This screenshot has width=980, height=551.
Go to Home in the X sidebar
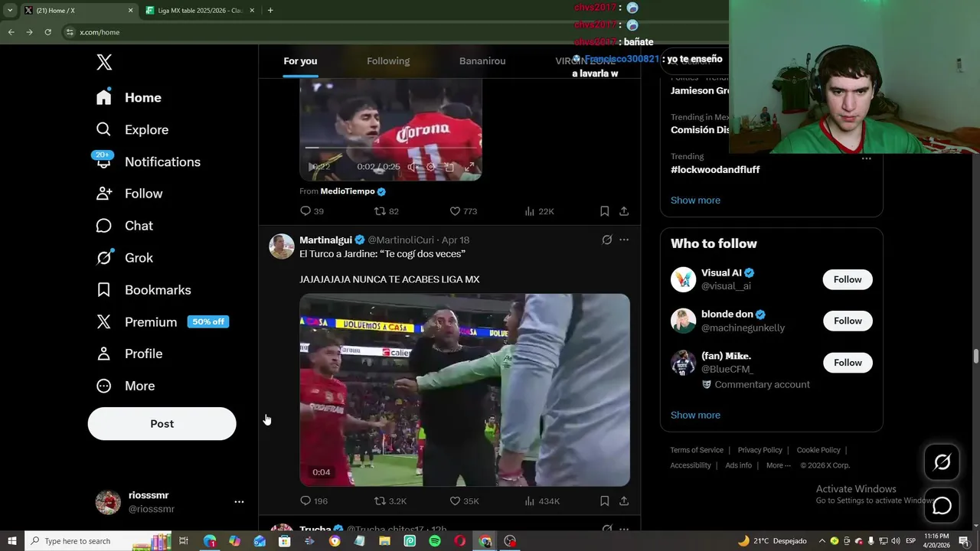129,98
